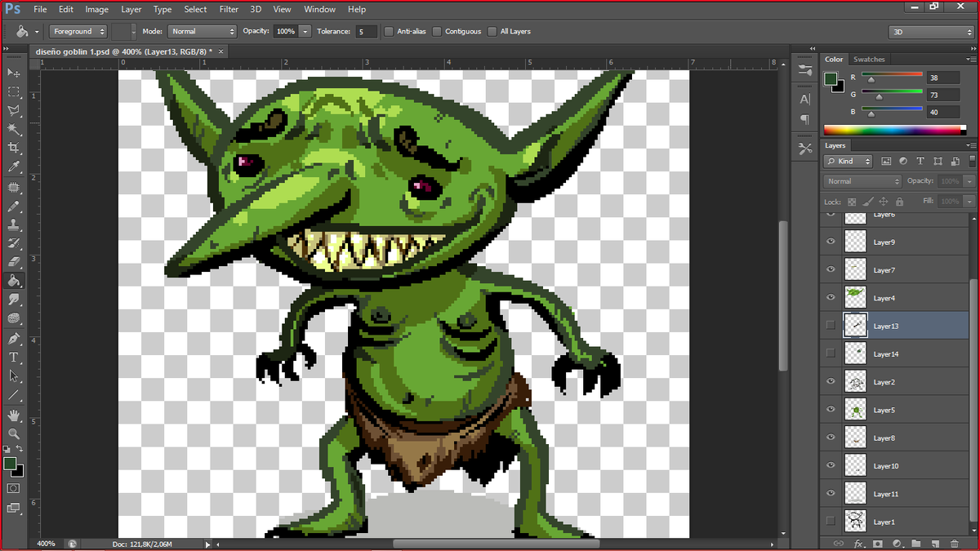
Task: Open the Color panel flyout menu
Action: tap(971, 60)
